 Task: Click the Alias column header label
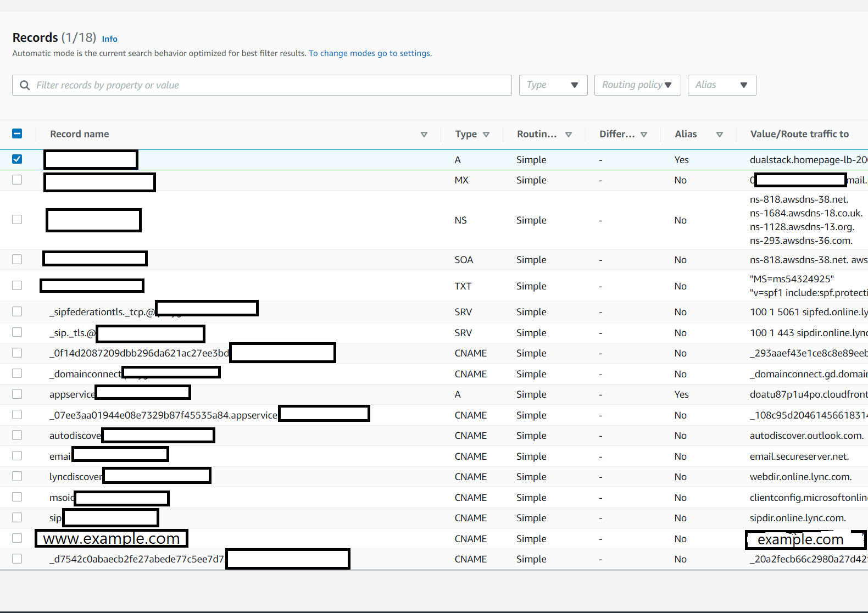[x=686, y=134]
